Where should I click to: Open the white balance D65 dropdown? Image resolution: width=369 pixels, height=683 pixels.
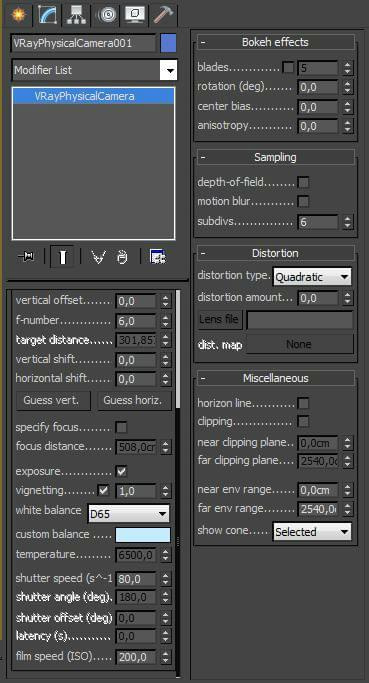point(129,514)
